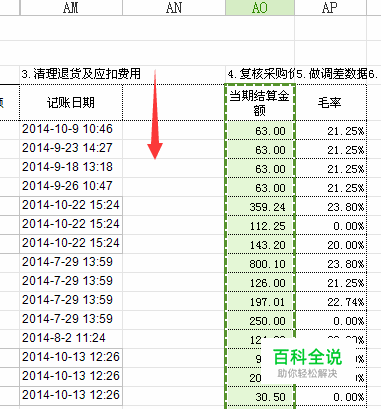Click 21.25% in the 2014-9-18 13:18 row

point(331,168)
